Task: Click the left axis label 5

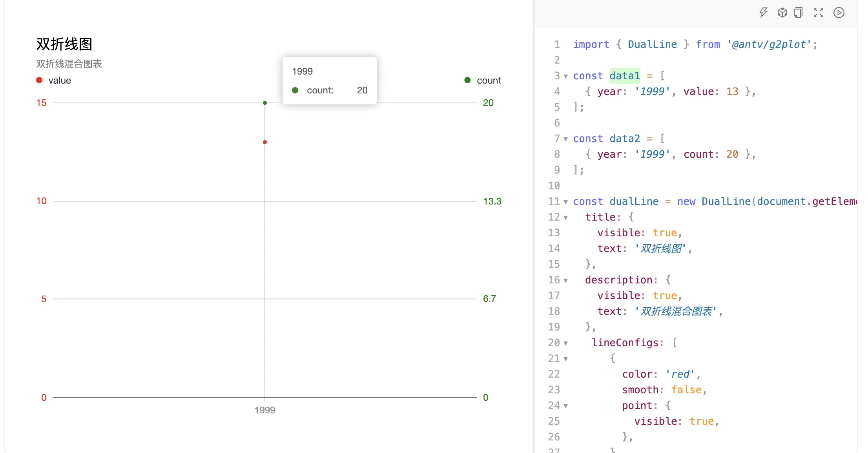Action: pos(44,299)
